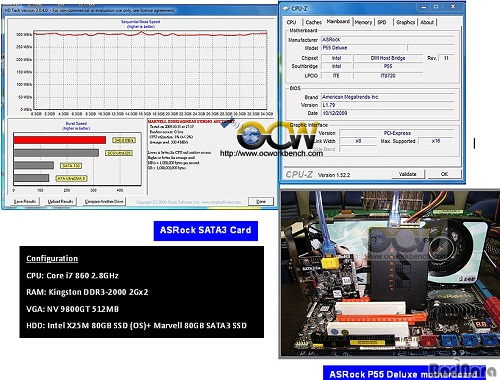Click the ASRock SATA3 Card label
The image size is (500, 380).
(x=206, y=230)
